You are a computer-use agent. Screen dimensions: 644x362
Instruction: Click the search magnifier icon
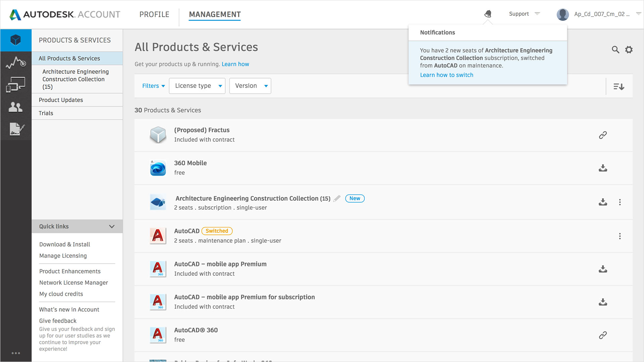tap(615, 50)
